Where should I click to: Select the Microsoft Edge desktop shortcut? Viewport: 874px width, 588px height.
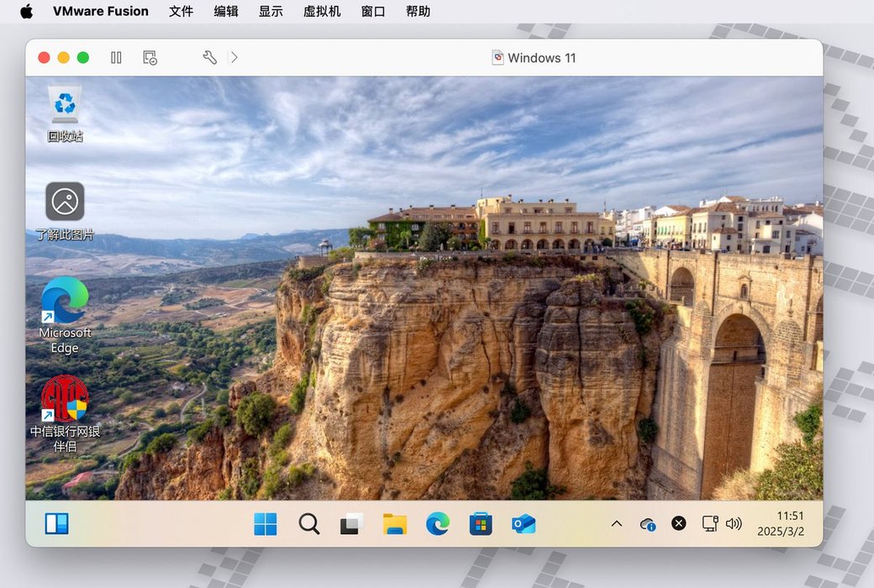tap(65, 316)
